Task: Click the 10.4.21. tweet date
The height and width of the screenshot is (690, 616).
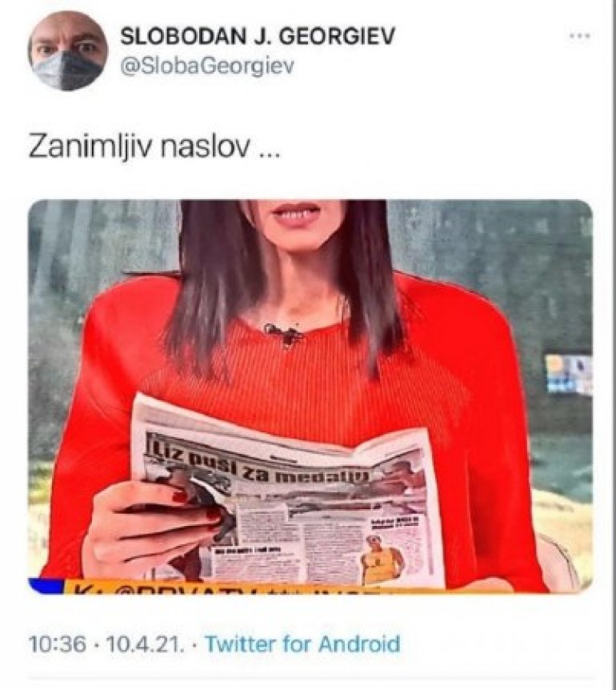Action: coord(144,644)
